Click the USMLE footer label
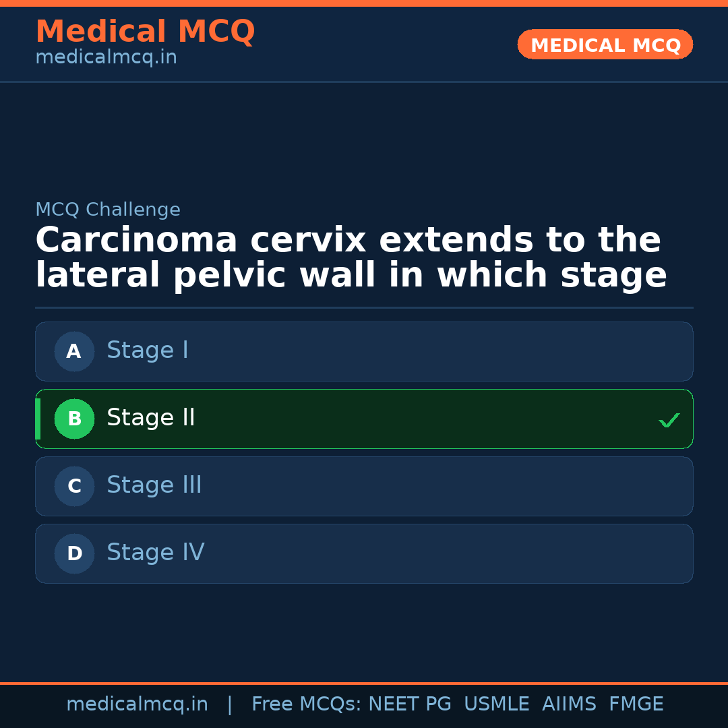The height and width of the screenshot is (728, 728). (x=496, y=704)
